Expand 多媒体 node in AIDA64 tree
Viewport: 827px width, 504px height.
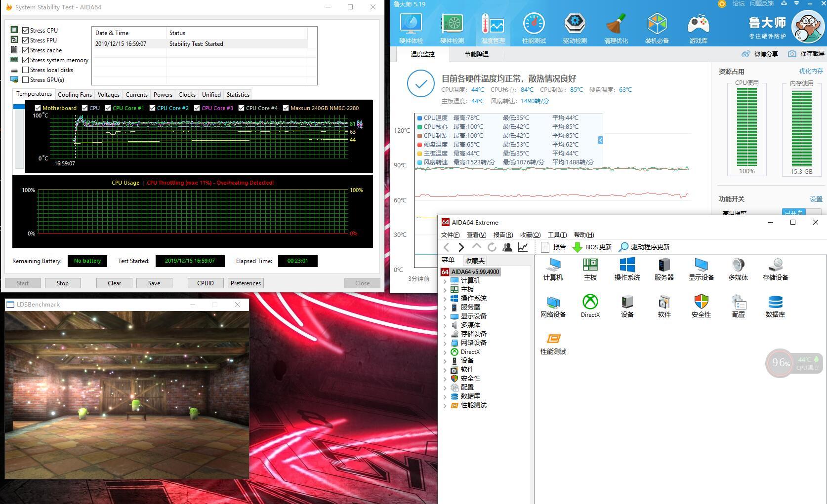[x=445, y=325]
